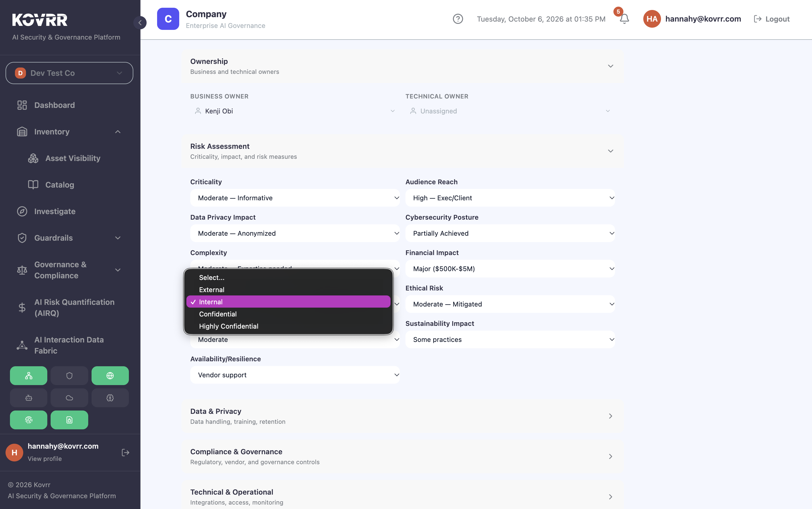Click the Logout button in header
Viewport: 812px width, 509px height.
click(x=772, y=19)
